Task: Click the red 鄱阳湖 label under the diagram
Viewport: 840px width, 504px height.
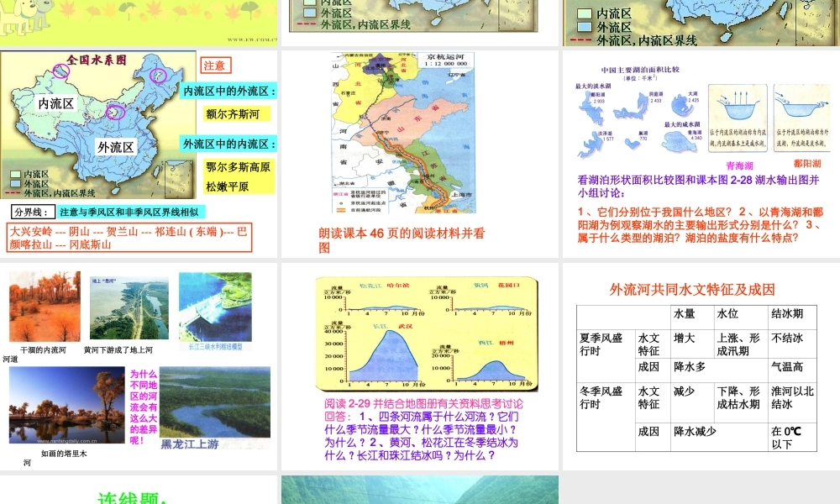Action: [x=807, y=163]
